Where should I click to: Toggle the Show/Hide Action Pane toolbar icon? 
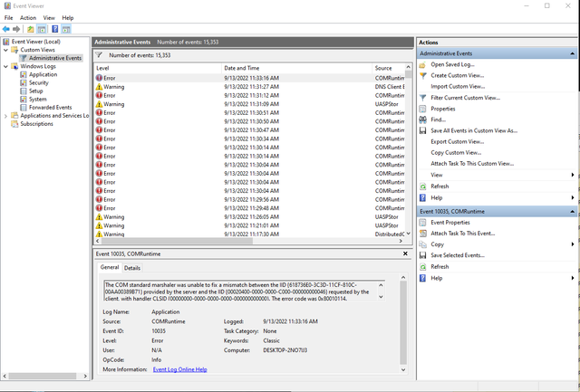coord(66,29)
